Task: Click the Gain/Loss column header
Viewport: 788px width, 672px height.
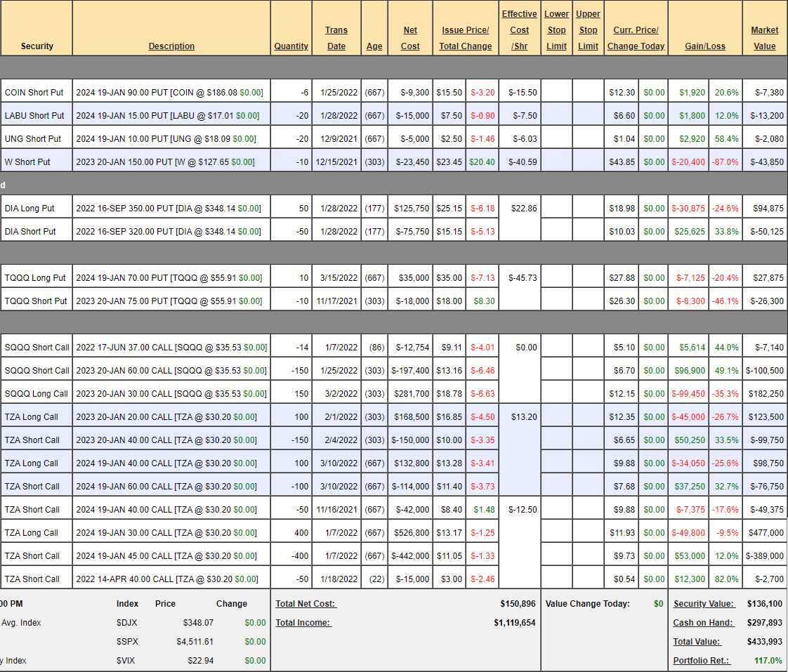Action: tap(704, 46)
